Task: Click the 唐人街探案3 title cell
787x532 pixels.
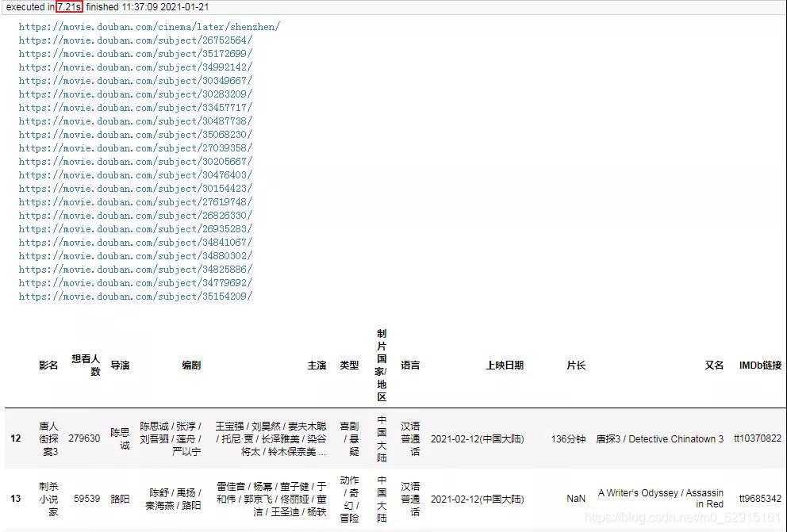Action: [x=48, y=438]
